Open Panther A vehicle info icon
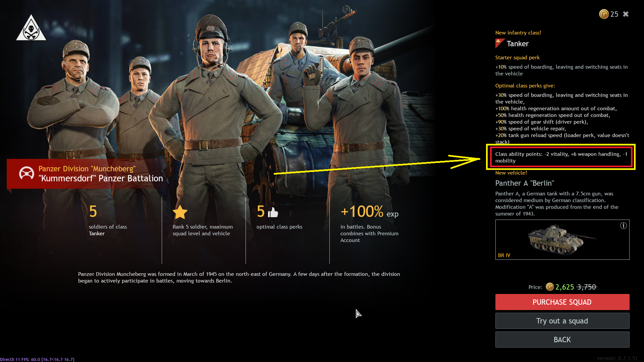The width and height of the screenshot is (644, 362). (624, 226)
